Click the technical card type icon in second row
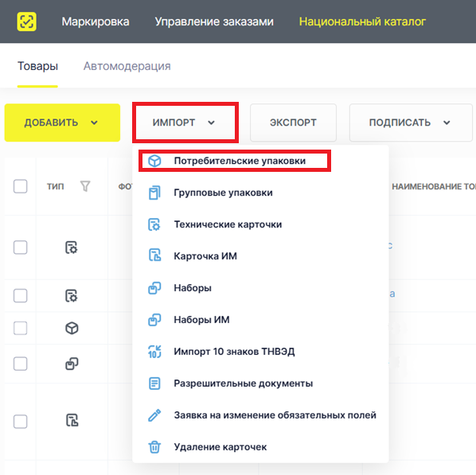 [x=72, y=296]
